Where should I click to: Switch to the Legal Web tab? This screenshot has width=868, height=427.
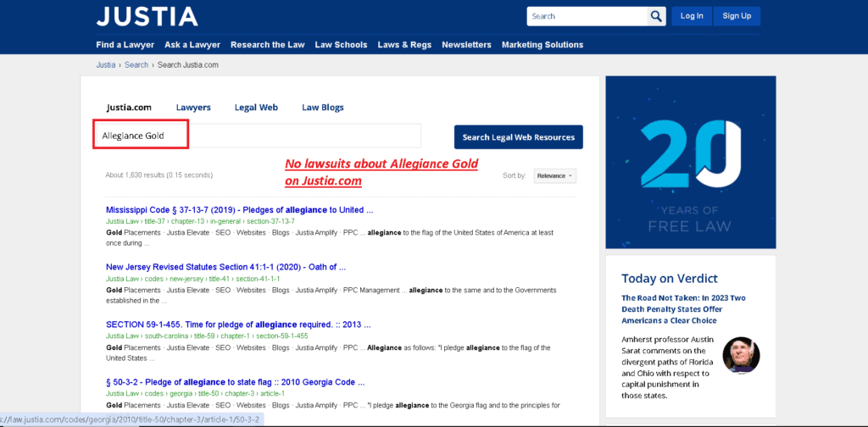coord(256,108)
